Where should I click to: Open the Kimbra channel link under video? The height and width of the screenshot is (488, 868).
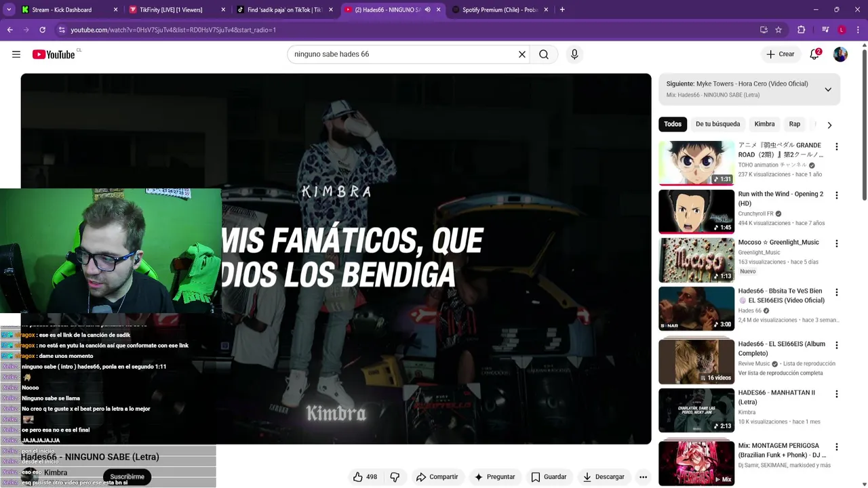pyautogui.click(x=56, y=472)
